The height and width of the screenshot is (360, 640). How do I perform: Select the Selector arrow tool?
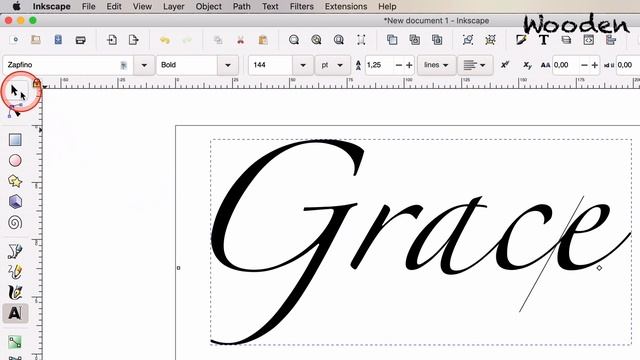[x=15, y=90]
